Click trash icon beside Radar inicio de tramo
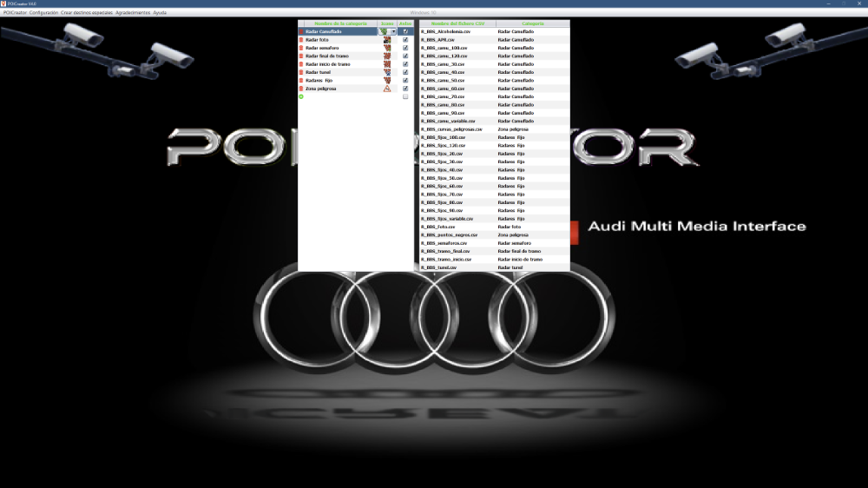The width and height of the screenshot is (868, 488). (301, 64)
